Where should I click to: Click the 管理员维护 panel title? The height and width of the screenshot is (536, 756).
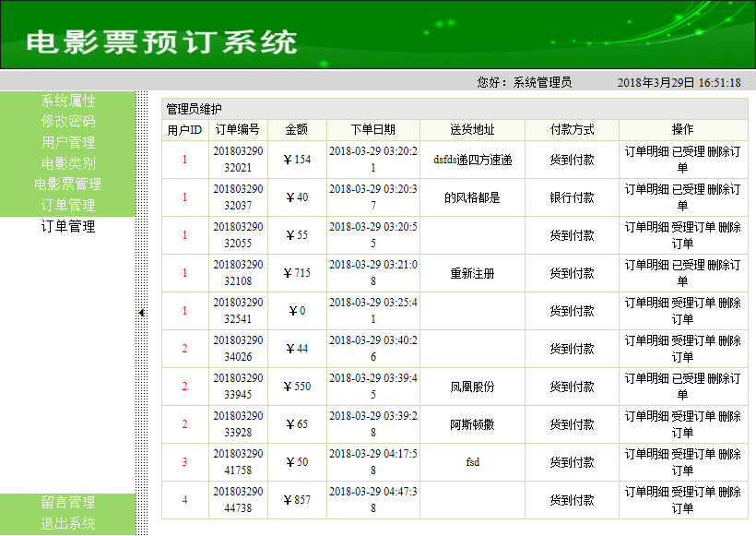(x=194, y=109)
